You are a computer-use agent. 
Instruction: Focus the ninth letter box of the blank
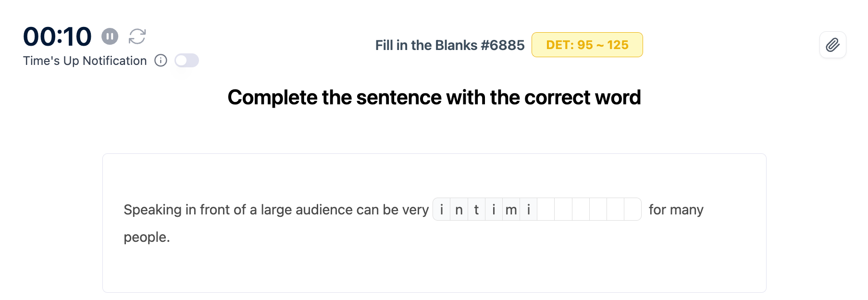[581, 210]
